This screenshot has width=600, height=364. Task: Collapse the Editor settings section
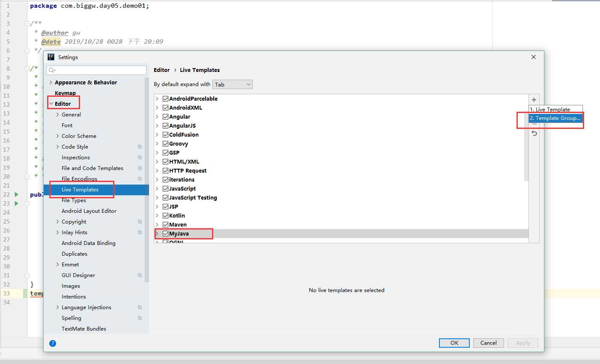click(51, 104)
